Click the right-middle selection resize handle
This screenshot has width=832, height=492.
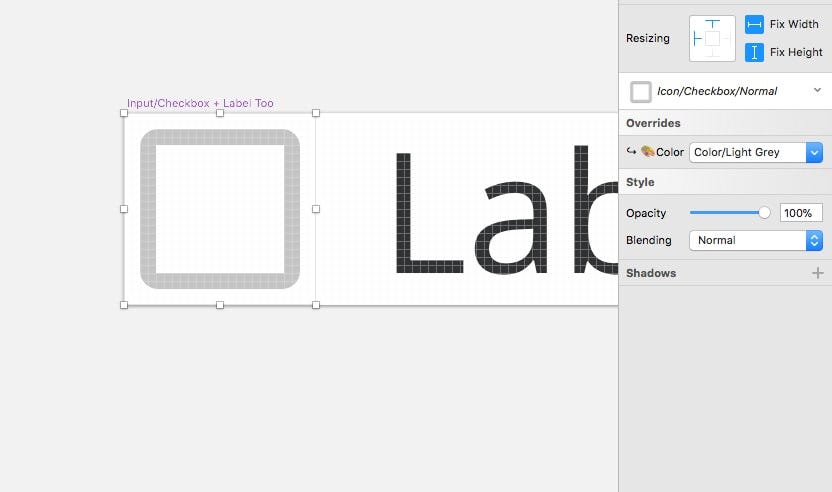coord(316,209)
